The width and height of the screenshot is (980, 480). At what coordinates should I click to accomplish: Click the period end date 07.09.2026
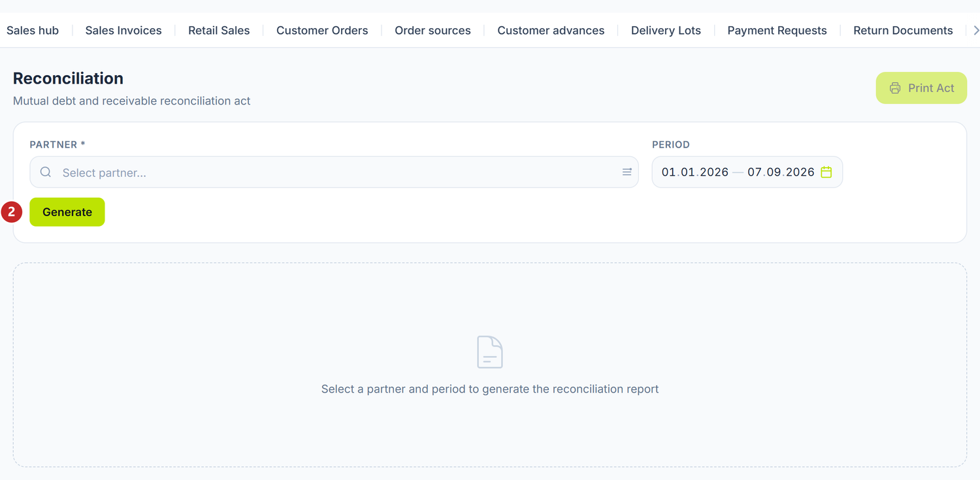(x=781, y=172)
